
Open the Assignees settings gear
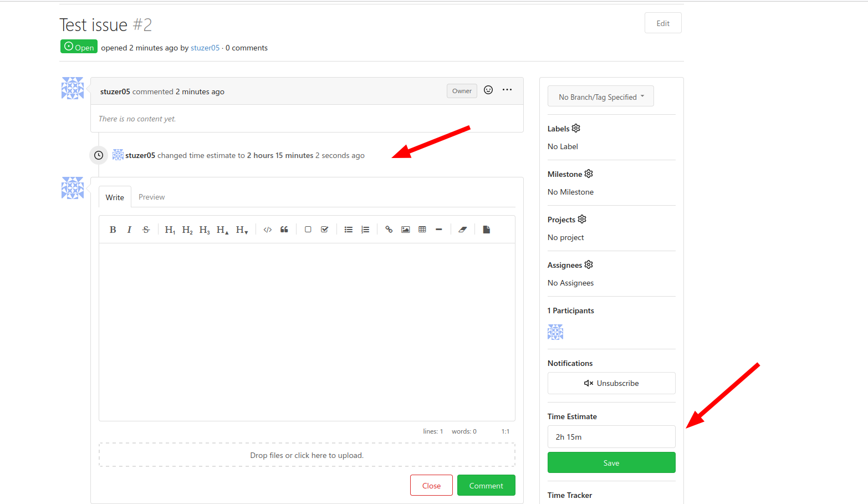[589, 264]
